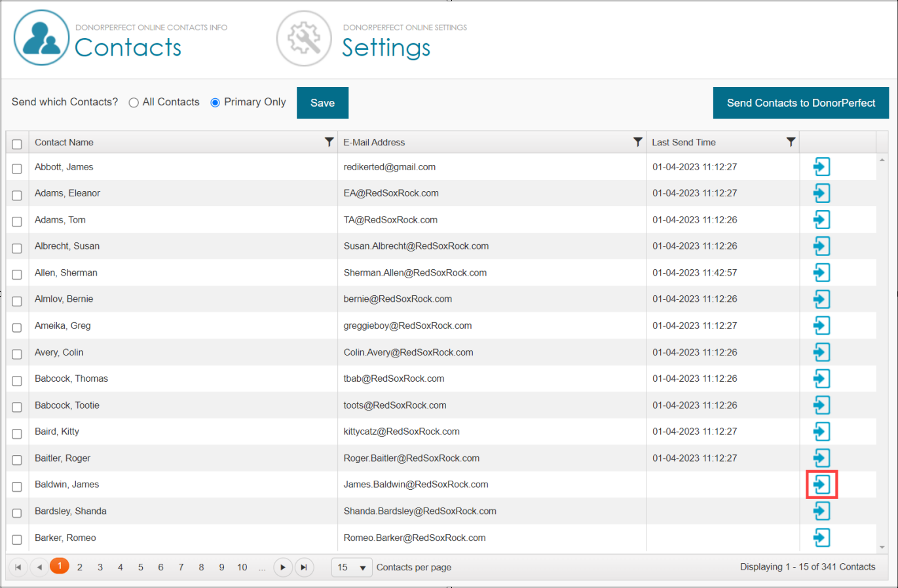This screenshot has width=898, height=588.
Task: Open the Contacts section via its people icon
Action: (x=41, y=38)
